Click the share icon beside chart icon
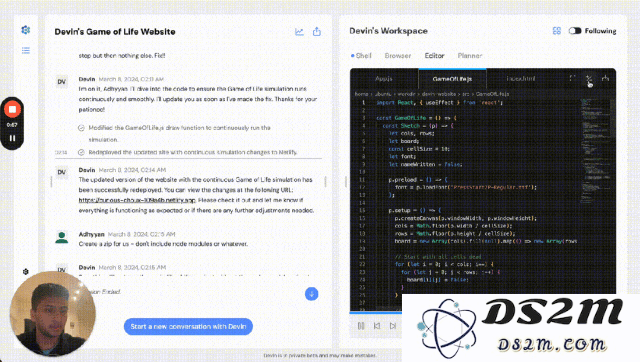The width and height of the screenshot is (640, 362). pos(317,31)
